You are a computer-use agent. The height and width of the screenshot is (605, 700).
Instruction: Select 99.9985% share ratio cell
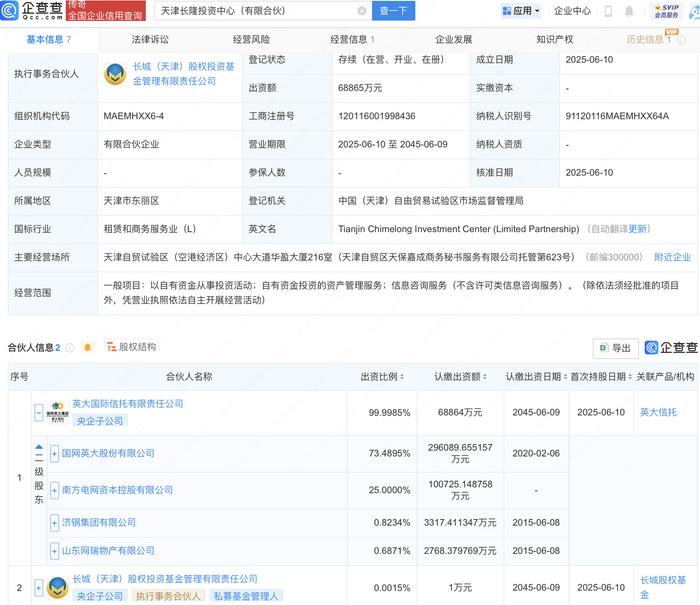pos(389,413)
